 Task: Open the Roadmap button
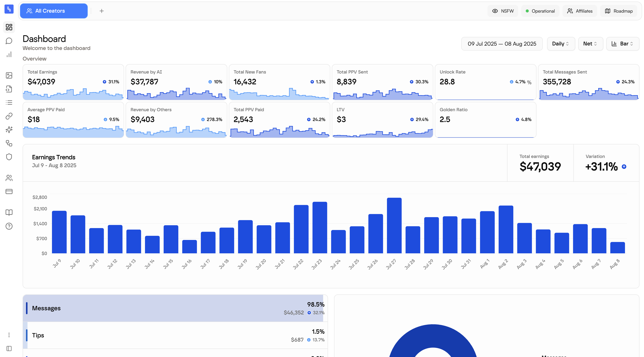[619, 11]
